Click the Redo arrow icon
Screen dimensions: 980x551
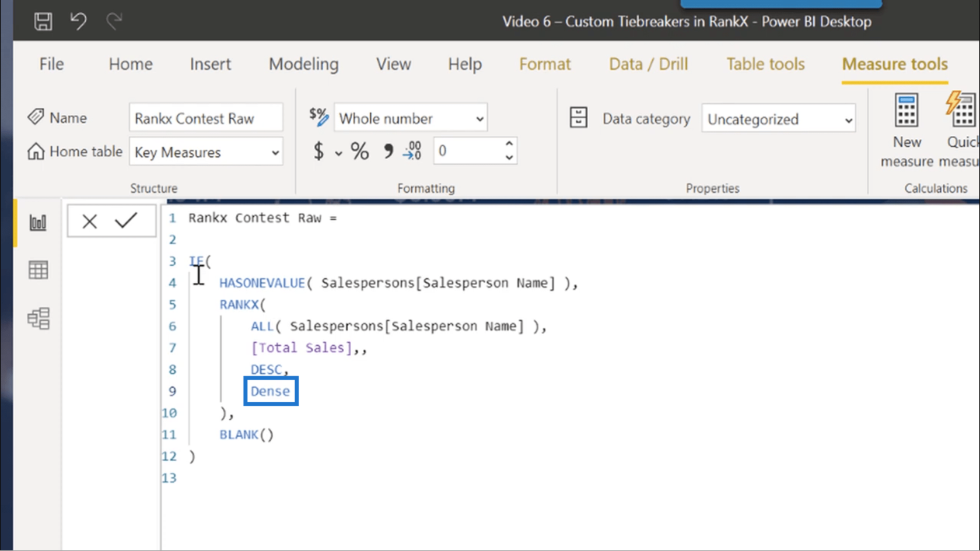point(114,22)
